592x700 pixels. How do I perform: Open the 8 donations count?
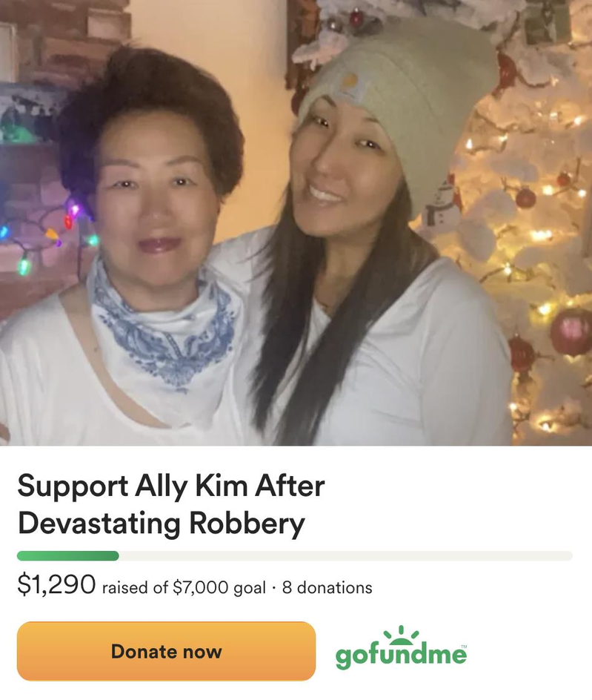[327, 587]
